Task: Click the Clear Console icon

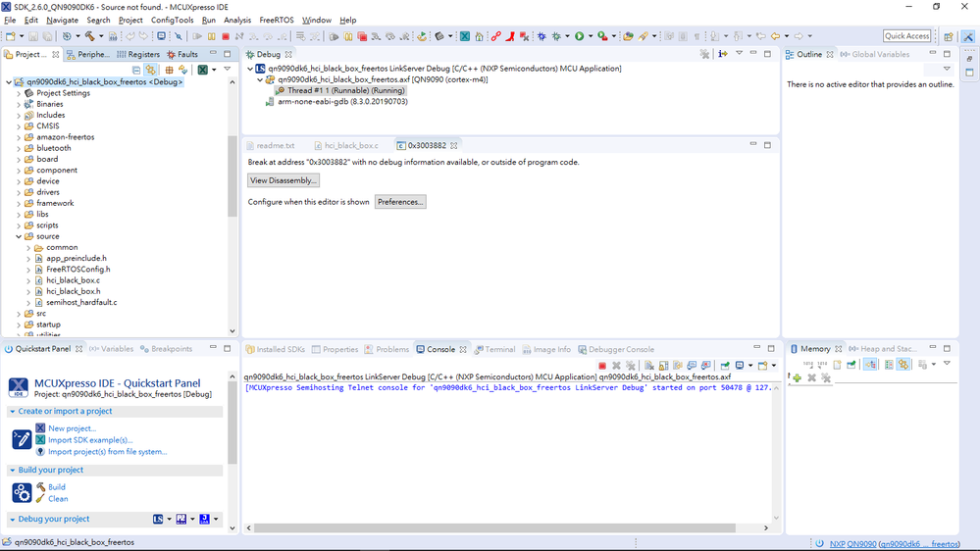Action: coord(648,366)
